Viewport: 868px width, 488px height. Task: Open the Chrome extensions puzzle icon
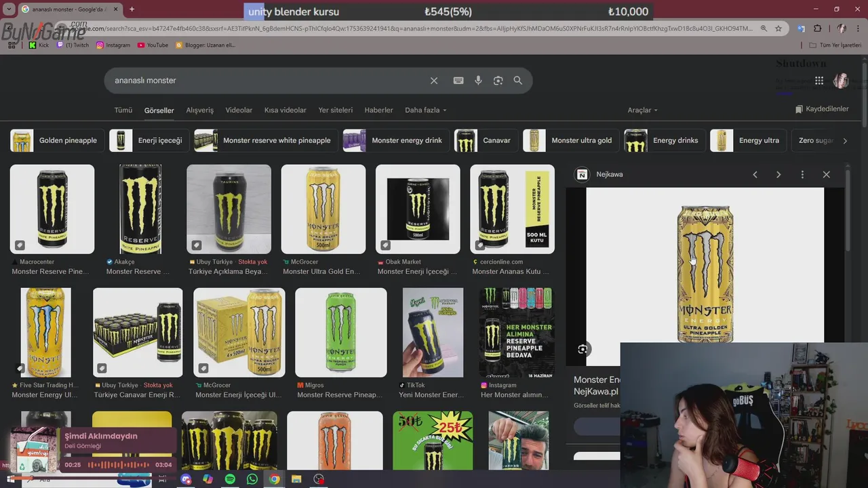point(817,28)
